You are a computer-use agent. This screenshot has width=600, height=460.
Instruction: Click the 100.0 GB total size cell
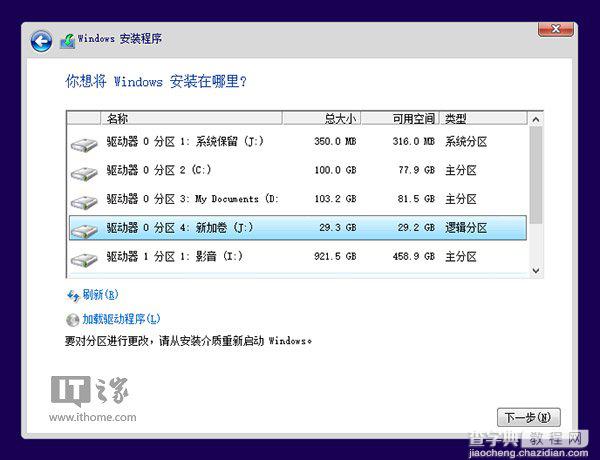335,170
